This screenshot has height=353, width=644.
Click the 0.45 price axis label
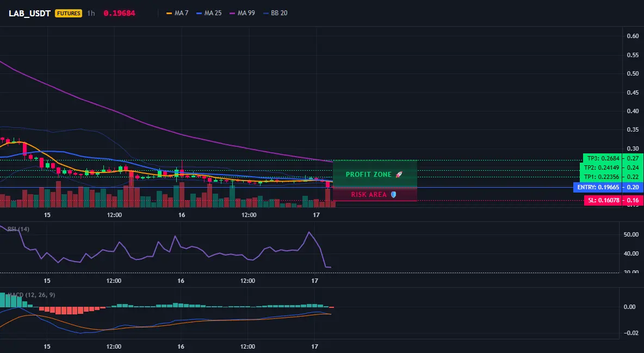click(x=633, y=92)
